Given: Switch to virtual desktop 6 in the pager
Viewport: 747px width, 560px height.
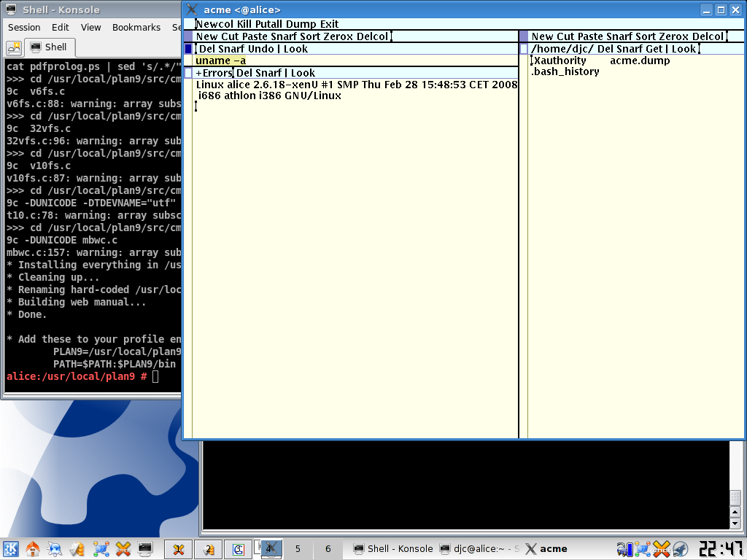Looking at the screenshot, I should [328, 549].
